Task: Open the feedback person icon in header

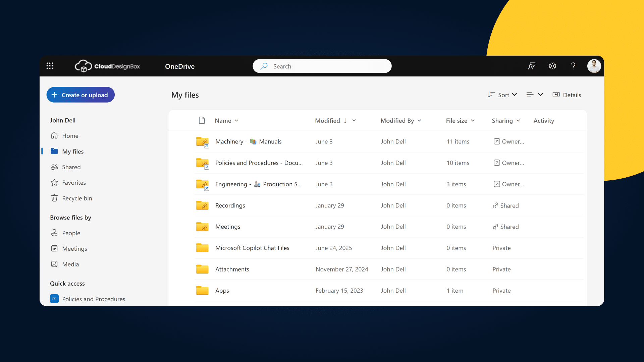Action: (x=532, y=66)
